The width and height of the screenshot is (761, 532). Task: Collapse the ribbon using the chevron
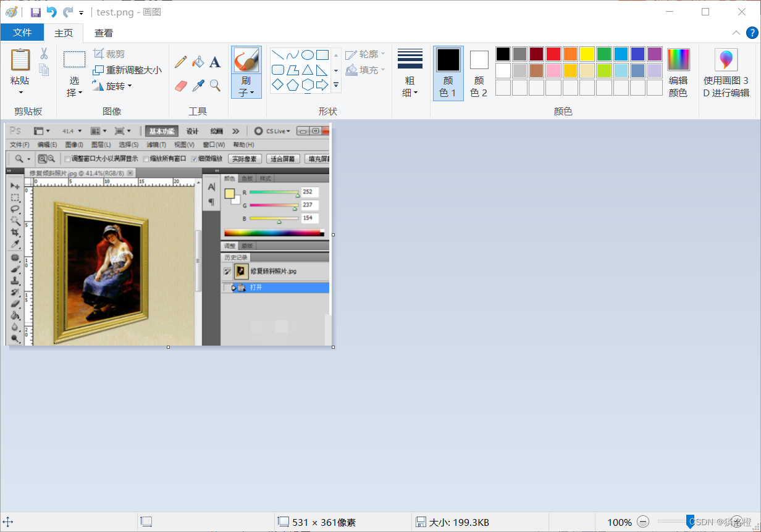tap(736, 33)
